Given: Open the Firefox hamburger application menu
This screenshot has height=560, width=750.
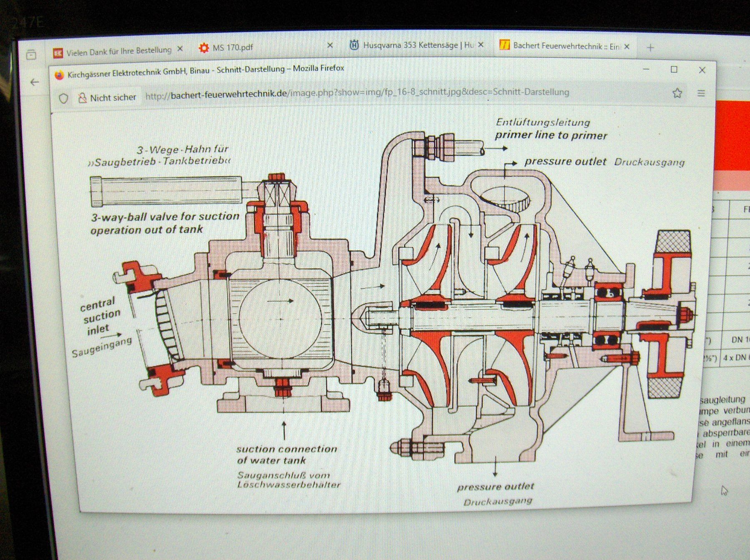Looking at the screenshot, I should click(x=701, y=93).
